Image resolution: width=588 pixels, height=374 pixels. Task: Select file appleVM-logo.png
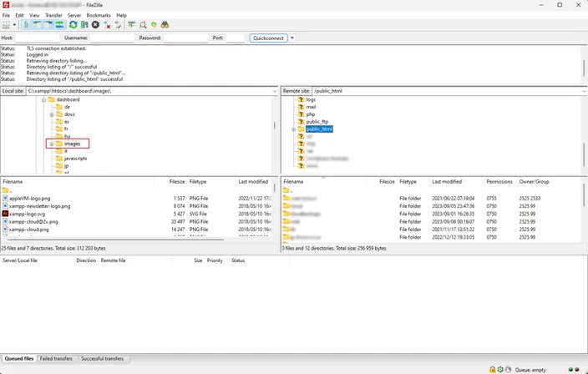(29, 198)
